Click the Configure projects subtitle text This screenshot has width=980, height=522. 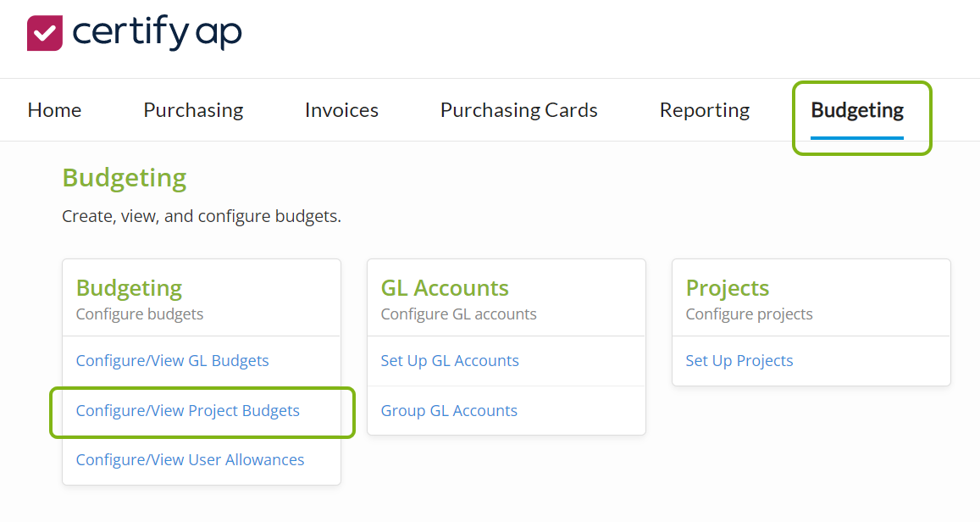749,314
